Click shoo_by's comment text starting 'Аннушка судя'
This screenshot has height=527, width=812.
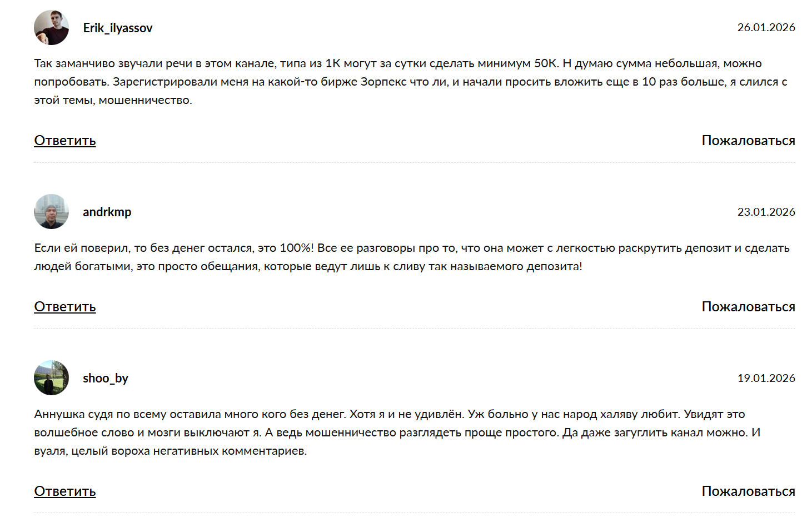click(397, 432)
